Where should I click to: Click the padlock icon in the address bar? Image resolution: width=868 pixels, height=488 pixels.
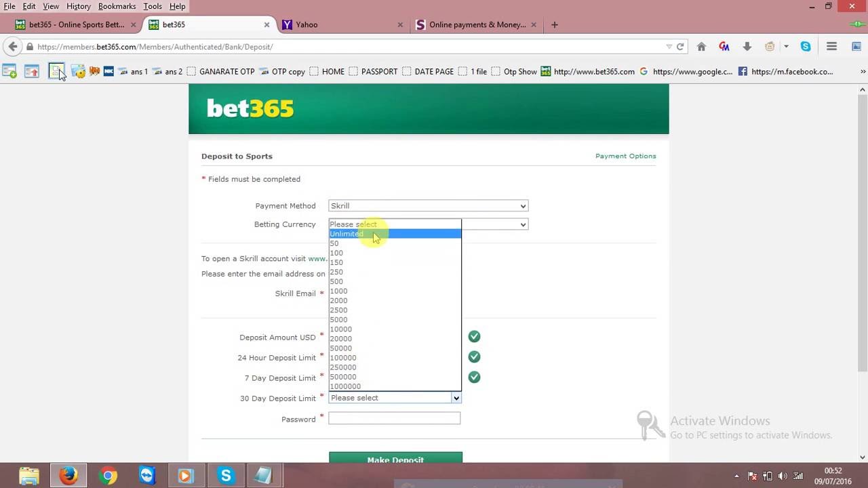click(30, 47)
